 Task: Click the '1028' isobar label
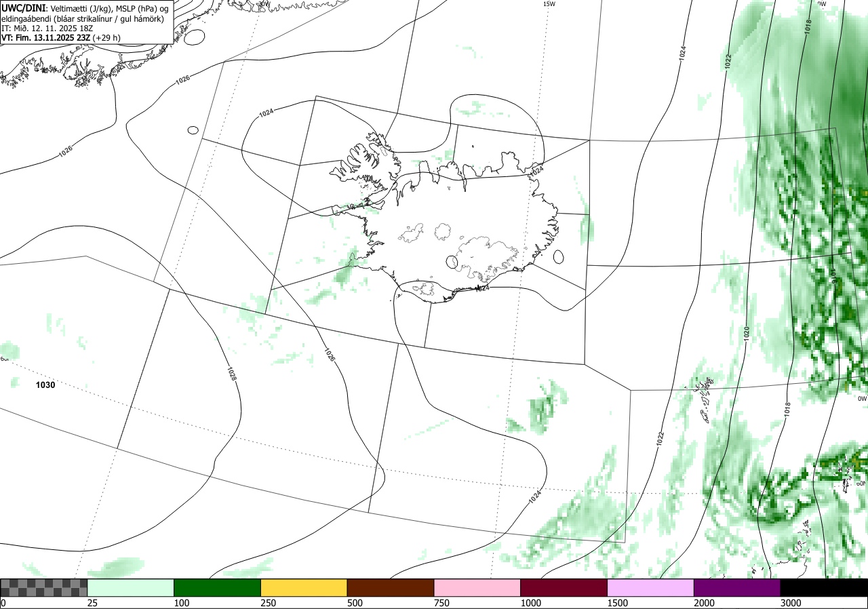pyautogui.click(x=231, y=374)
